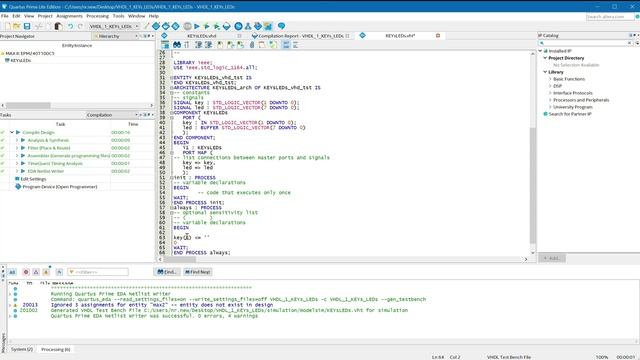The width and height of the screenshot is (640, 360).
Task: Click the play icon beside Compile Design
Action: pyautogui.click(x=18, y=132)
